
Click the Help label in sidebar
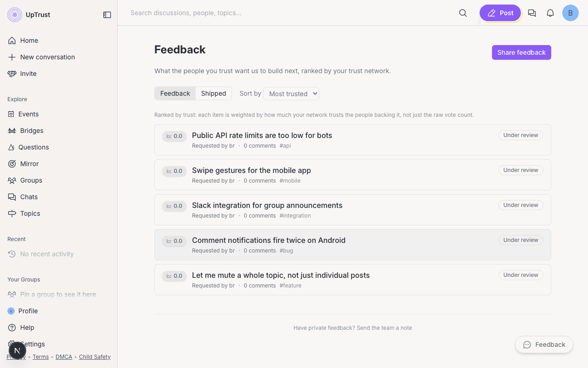click(x=27, y=328)
